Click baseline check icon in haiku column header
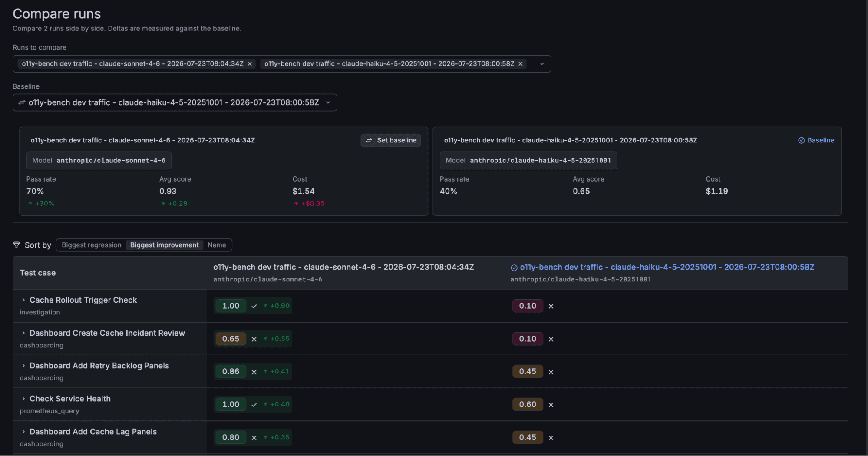This screenshot has width=868, height=456. (x=514, y=268)
